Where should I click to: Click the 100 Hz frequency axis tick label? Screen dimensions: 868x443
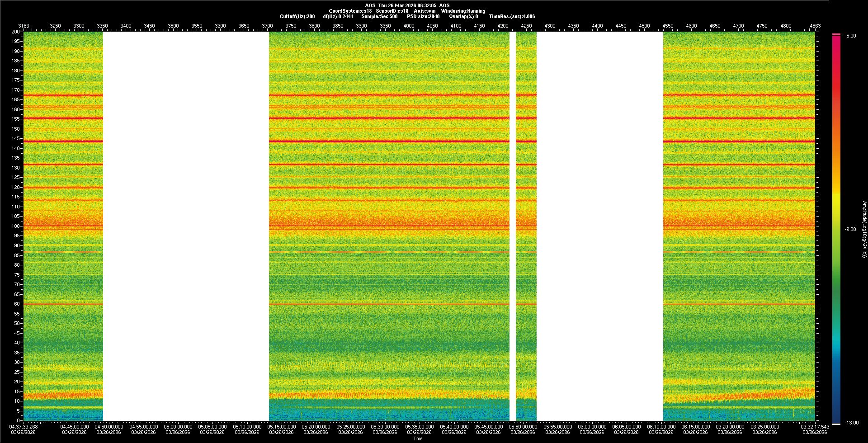pos(16,226)
